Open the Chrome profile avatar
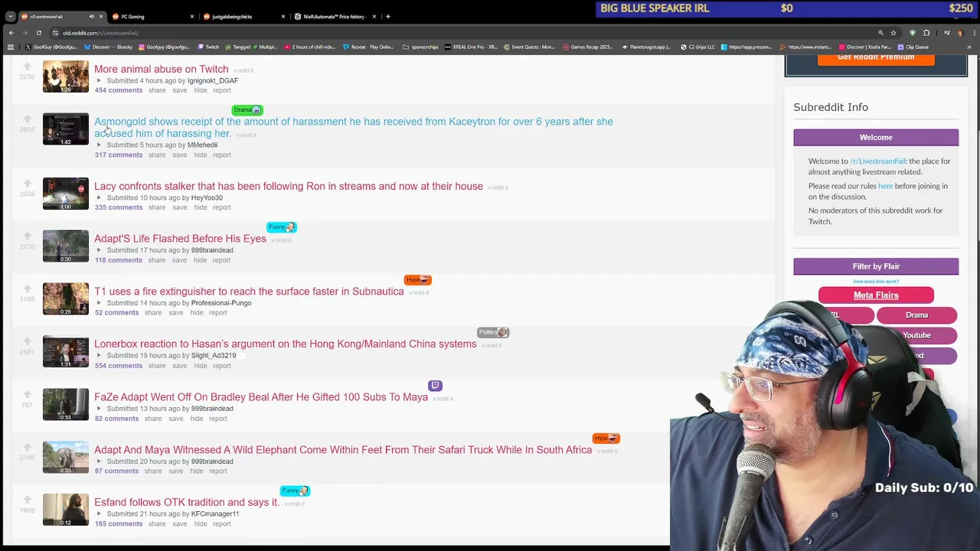This screenshot has height=551, width=980. point(959,33)
